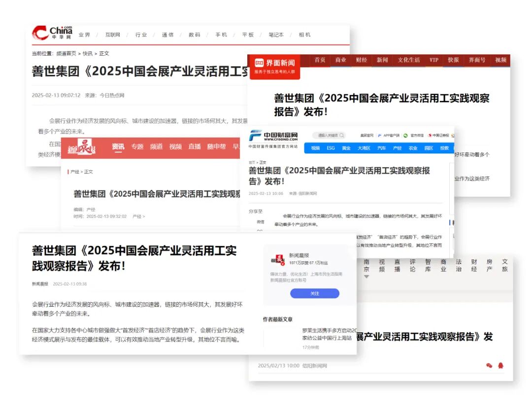The width and height of the screenshot is (532, 397).
Task: Select the 文旅 vertical tab
Action: (504, 265)
